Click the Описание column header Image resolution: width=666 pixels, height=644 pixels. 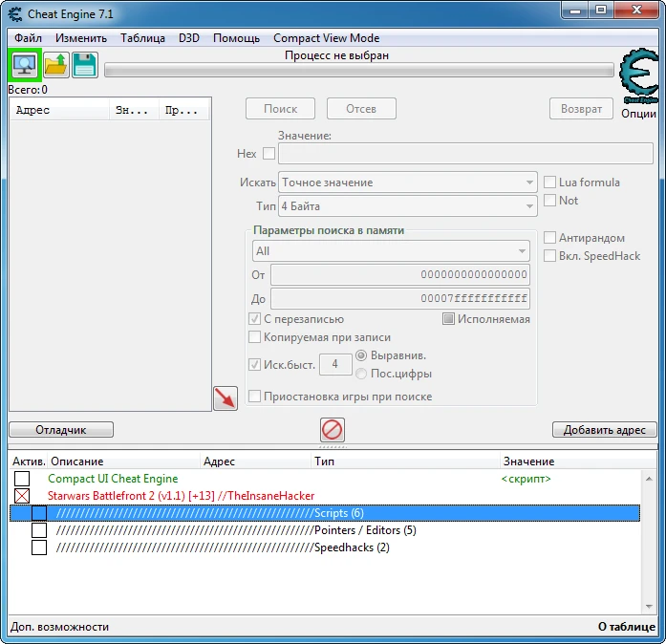coord(123,462)
